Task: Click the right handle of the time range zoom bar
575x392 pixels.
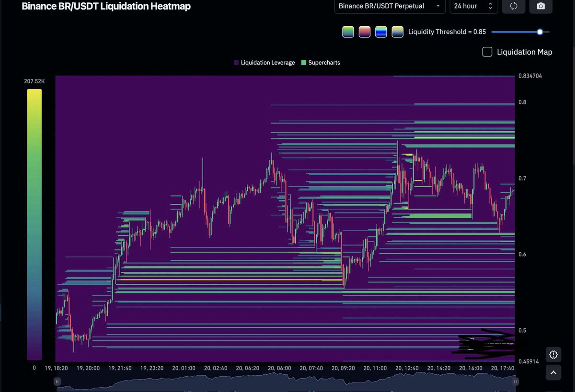Action: coord(516,381)
